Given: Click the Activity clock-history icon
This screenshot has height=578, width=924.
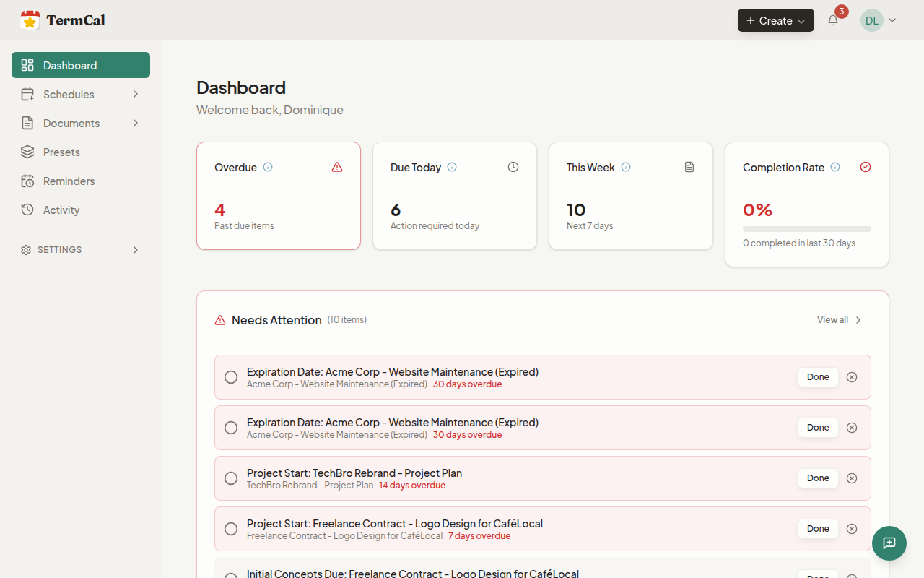Looking at the screenshot, I should pos(27,210).
